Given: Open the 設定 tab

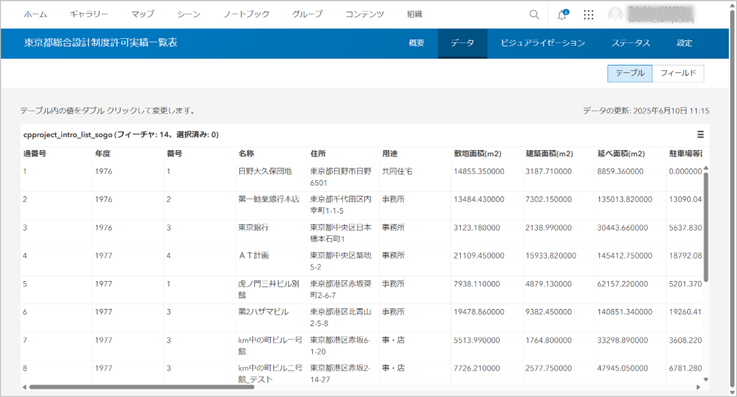Looking at the screenshot, I should pos(684,43).
